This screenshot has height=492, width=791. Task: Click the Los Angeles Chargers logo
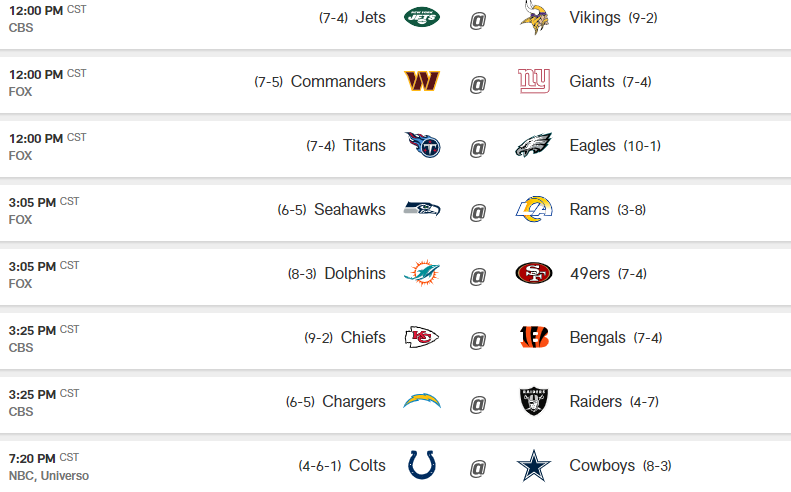pyautogui.click(x=422, y=402)
